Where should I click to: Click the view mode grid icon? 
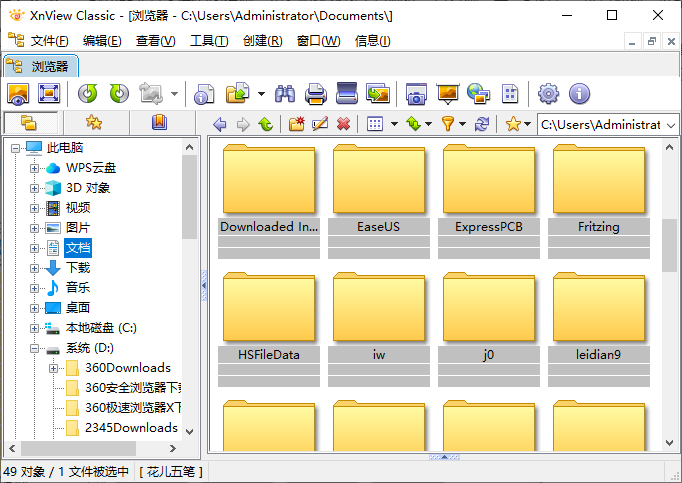375,124
